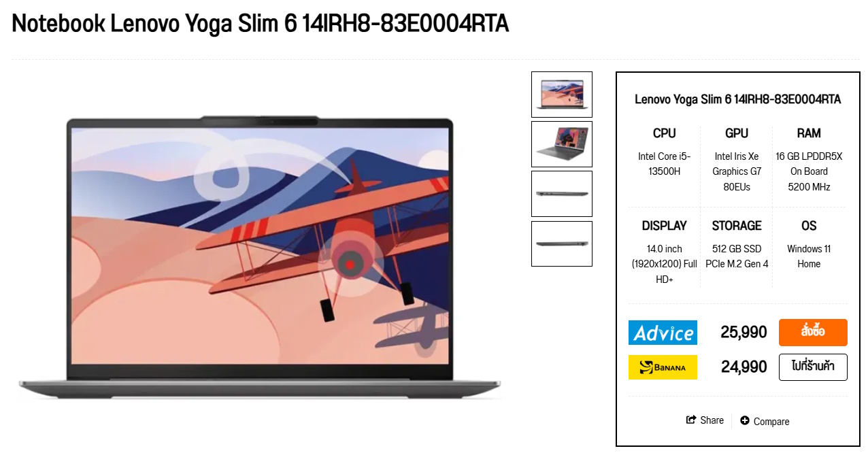868x455 pixels.
Task: Click the CPU spec Intel Core i5-13500H
Action: [665, 164]
